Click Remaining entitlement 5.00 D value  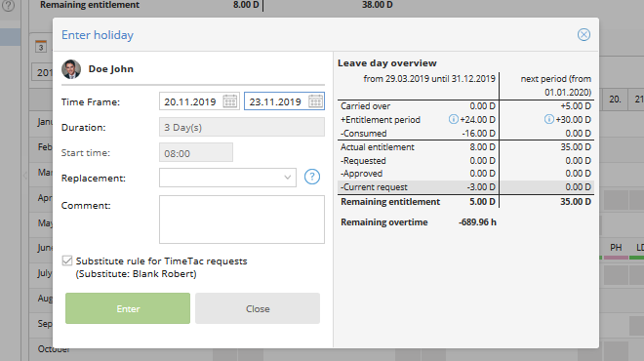(x=482, y=202)
